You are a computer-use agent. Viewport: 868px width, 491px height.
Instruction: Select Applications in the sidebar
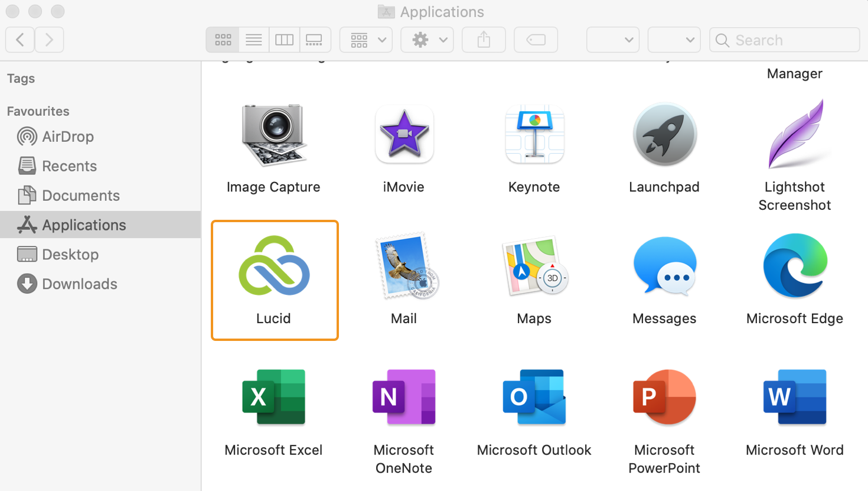tap(100, 225)
